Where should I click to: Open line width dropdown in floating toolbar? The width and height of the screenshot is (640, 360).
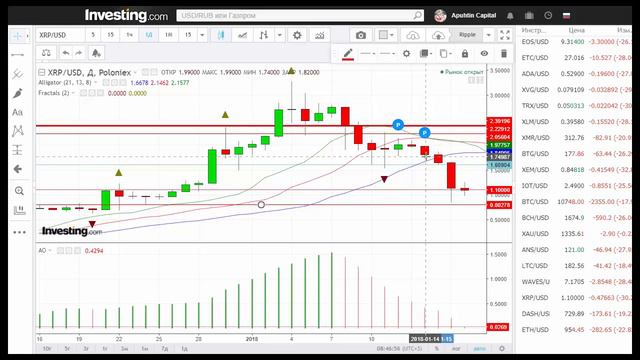(387, 53)
